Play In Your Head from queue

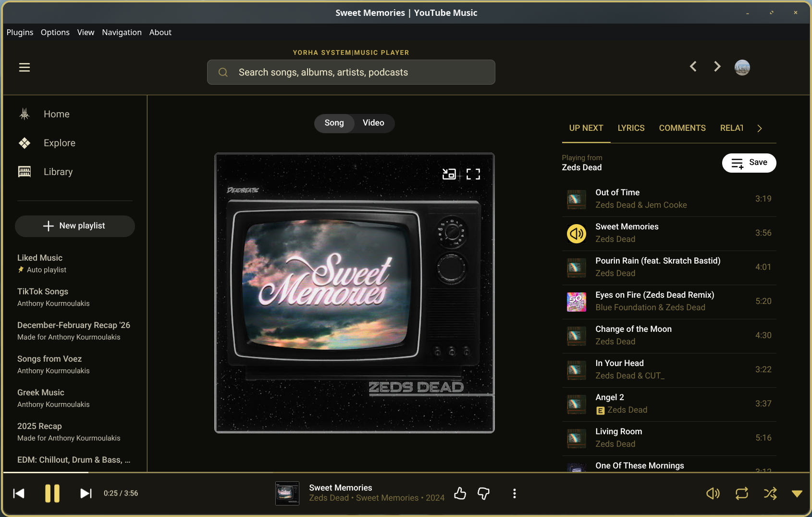coord(669,370)
